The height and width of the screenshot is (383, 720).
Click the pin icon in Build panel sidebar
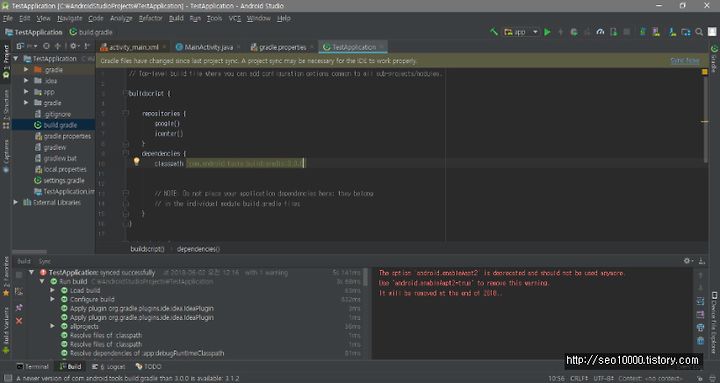(19, 307)
